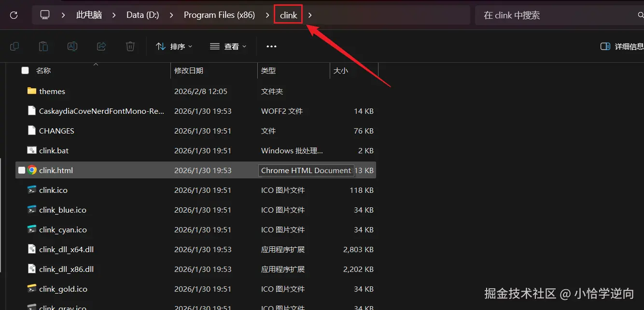Go to Program Files (x86) breadcrumb
Screen dimensions: 644x310
coord(219,15)
